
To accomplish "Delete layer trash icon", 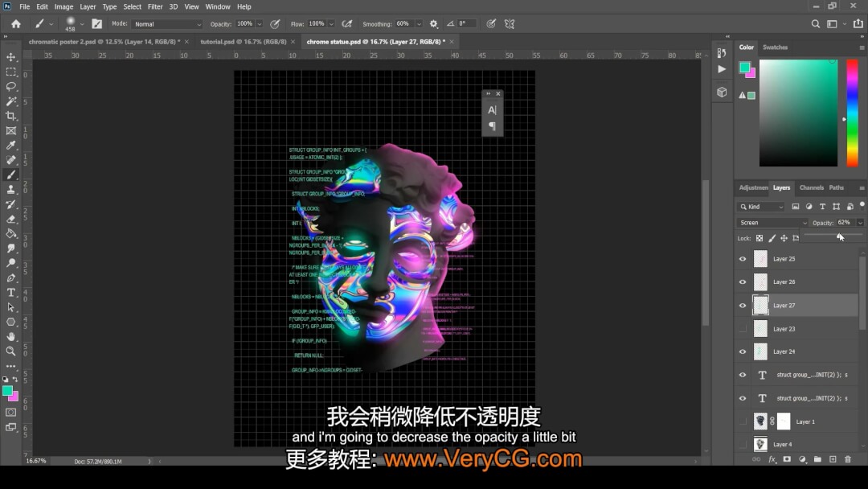I will click(x=848, y=459).
